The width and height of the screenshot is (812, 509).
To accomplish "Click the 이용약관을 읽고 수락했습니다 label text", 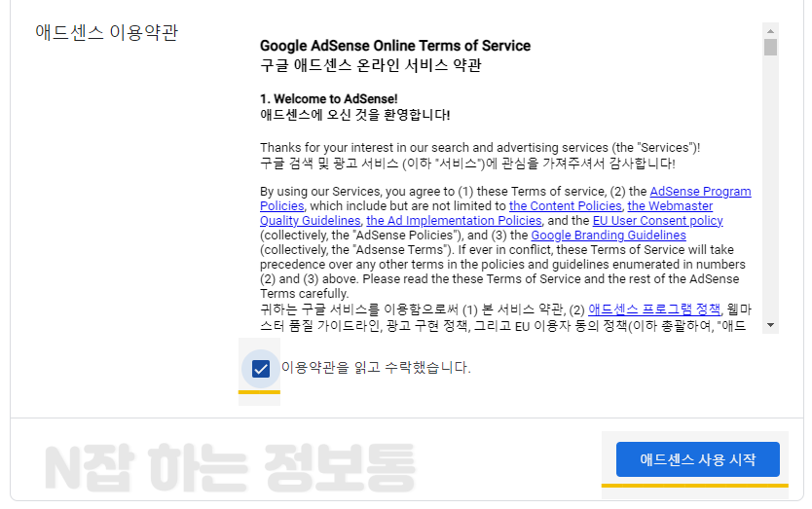I will 376,368.
